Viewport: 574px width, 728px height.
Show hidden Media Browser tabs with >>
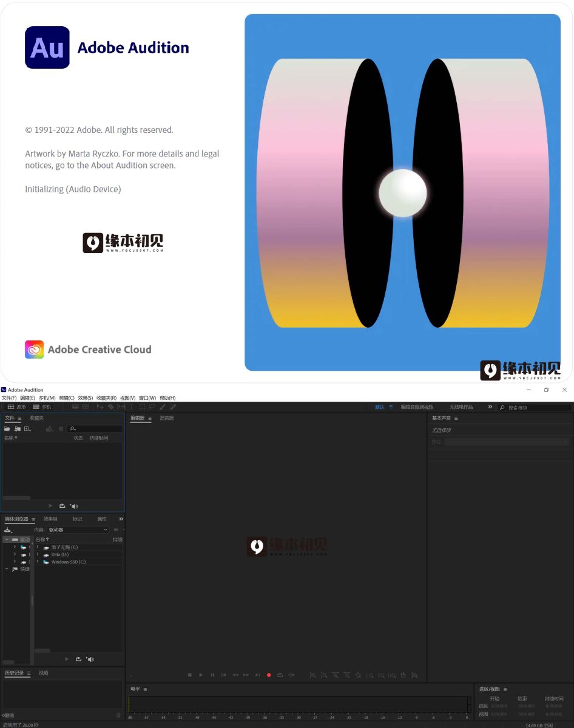coord(121,519)
